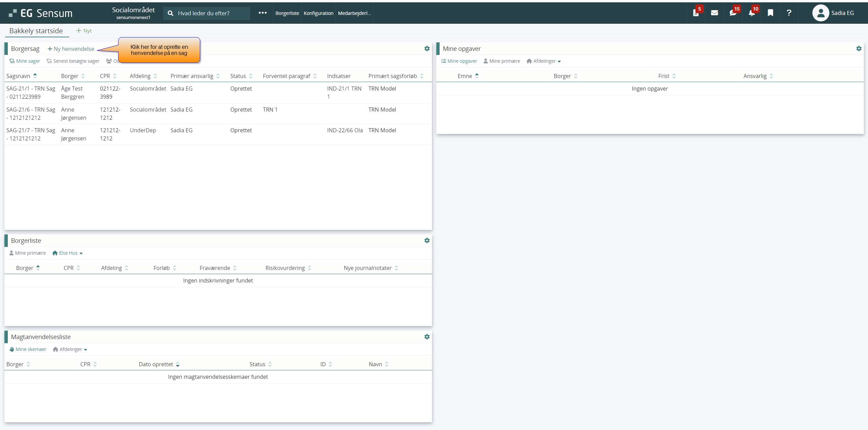Open Konfiguration in the top navigation
Viewport: 868px width, 430px height.
318,13
